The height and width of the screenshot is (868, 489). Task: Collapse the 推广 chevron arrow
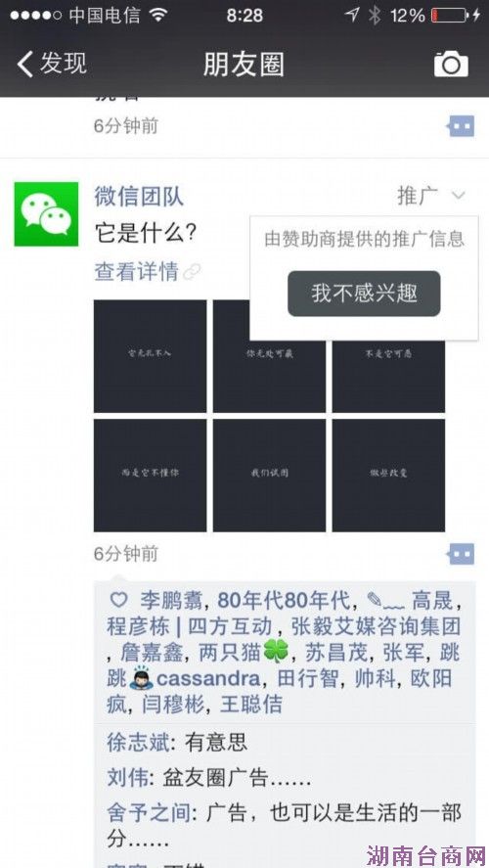[x=459, y=196]
